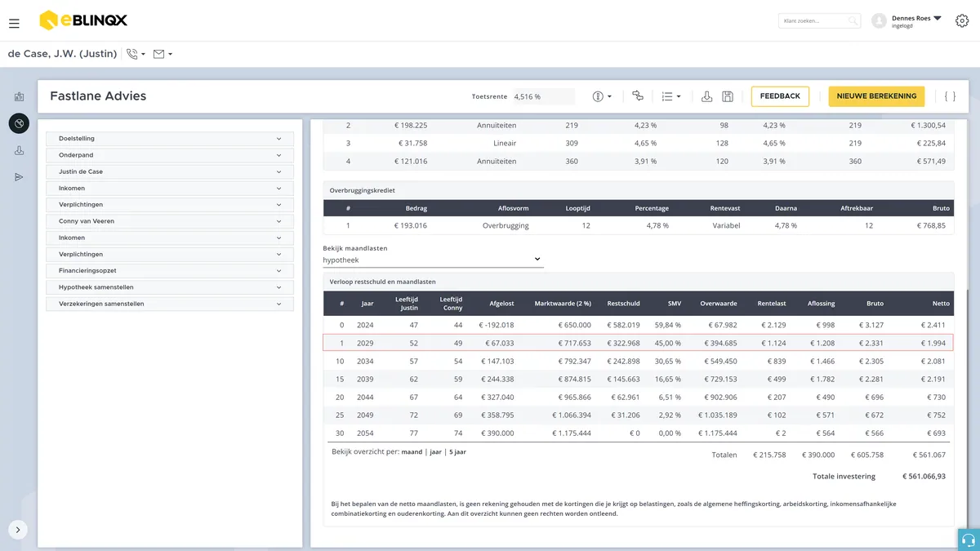This screenshot has height=551, width=980.
Task: Open the headset support chat icon
Action: click(969, 540)
